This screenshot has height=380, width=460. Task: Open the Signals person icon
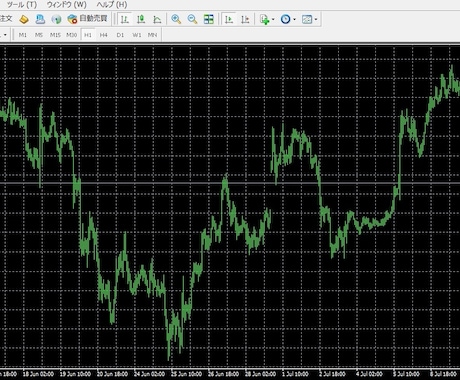coord(40,19)
